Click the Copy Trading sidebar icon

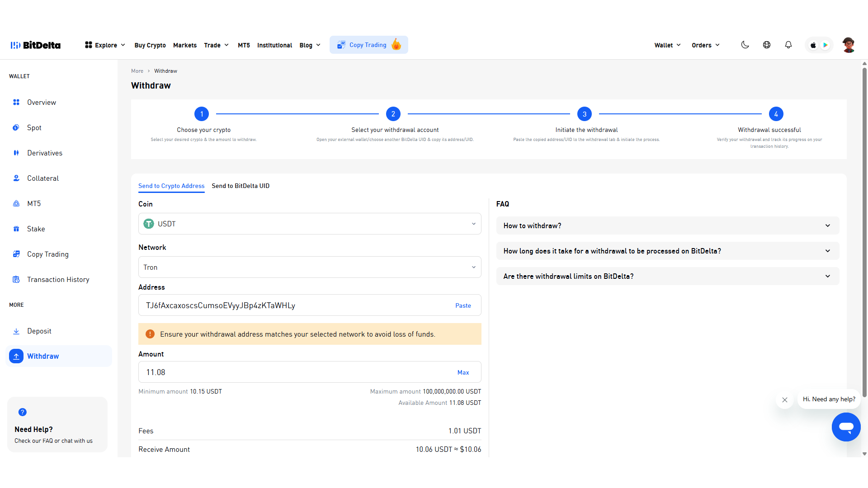pos(16,254)
